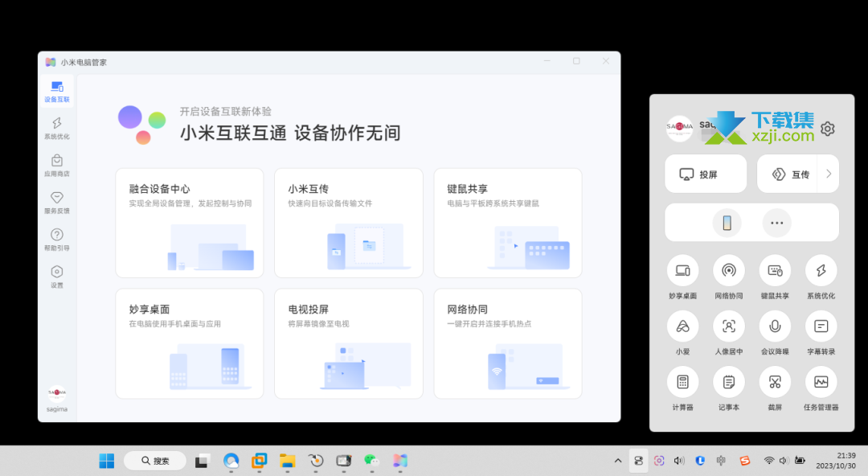Viewport: 868px width, 476px height.
Task: Click the 投屏 button in the quick panel
Action: pyautogui.click(x=706, y=174)
